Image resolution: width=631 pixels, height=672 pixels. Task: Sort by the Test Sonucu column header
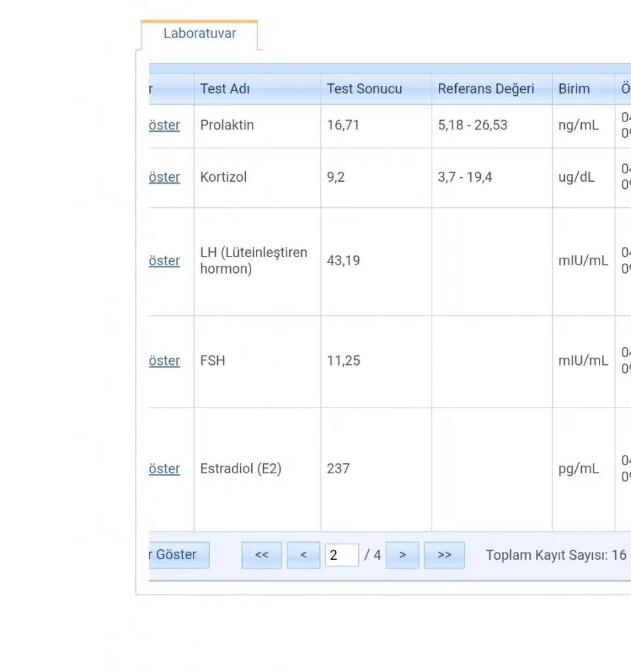pos(364,89)
